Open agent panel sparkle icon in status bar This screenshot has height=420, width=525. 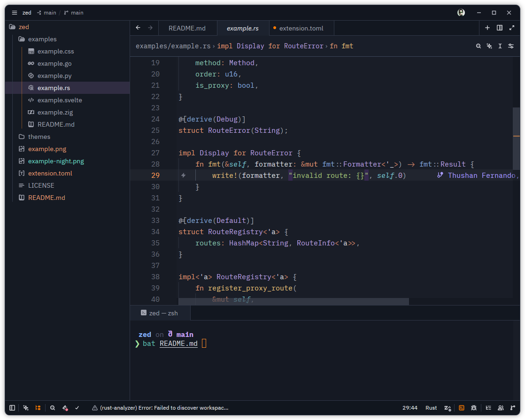[x=26, y=408]
